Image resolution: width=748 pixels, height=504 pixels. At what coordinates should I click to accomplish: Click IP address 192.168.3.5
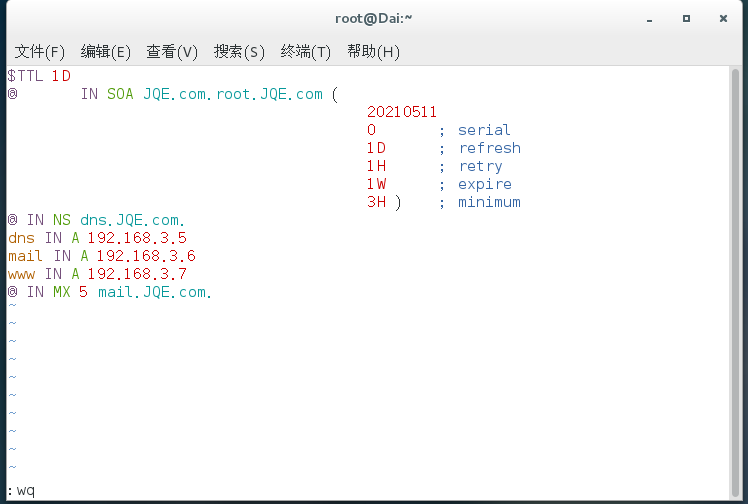pos(136,238)
